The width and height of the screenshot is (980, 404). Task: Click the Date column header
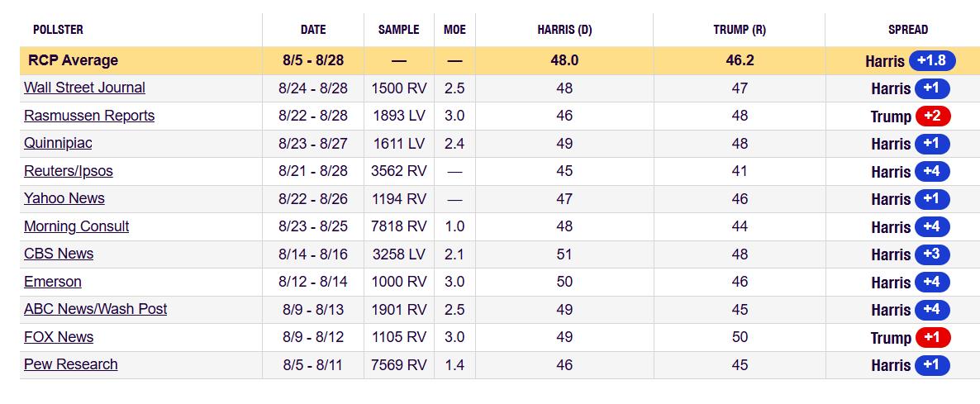313,30
